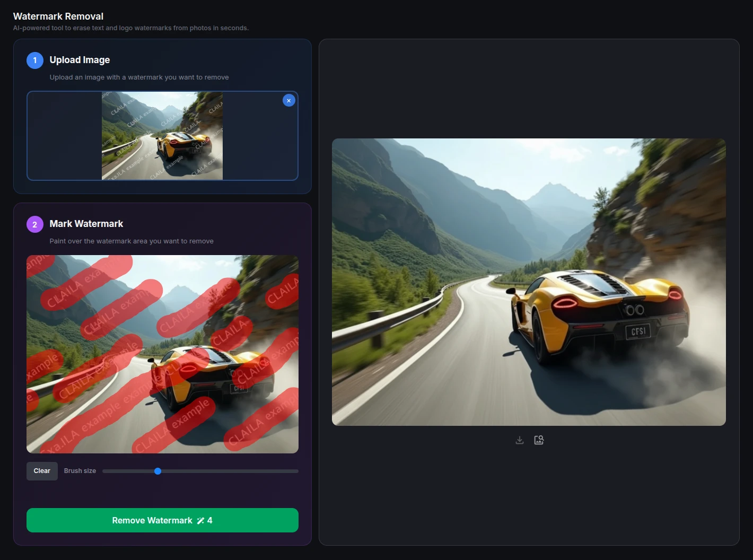The height and width of the screenshot is (560, 753).
Task: Click the Brush size label
Action: [x=80, y=471]
